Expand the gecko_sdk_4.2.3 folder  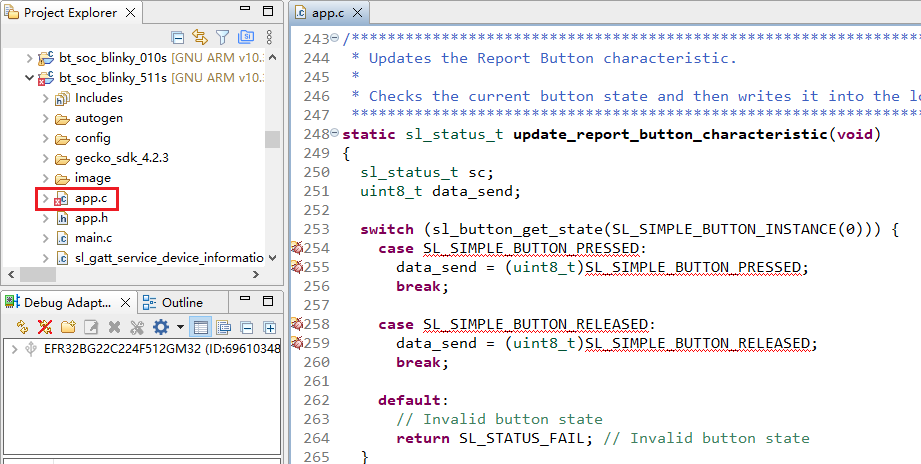click(x=45, y=158)
